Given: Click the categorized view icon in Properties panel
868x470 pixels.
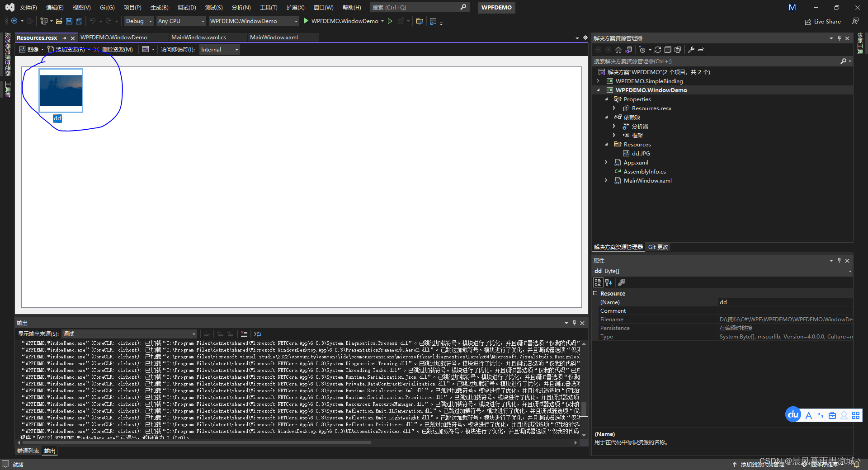Looking at the screenshot, I should tap(598, 282).
